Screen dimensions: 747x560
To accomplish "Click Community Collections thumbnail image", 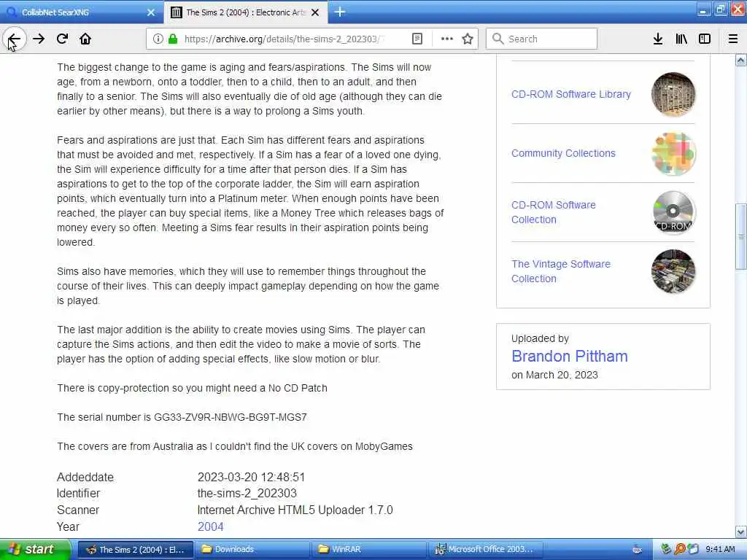I will pyautogui.click(x=673, y=153).
